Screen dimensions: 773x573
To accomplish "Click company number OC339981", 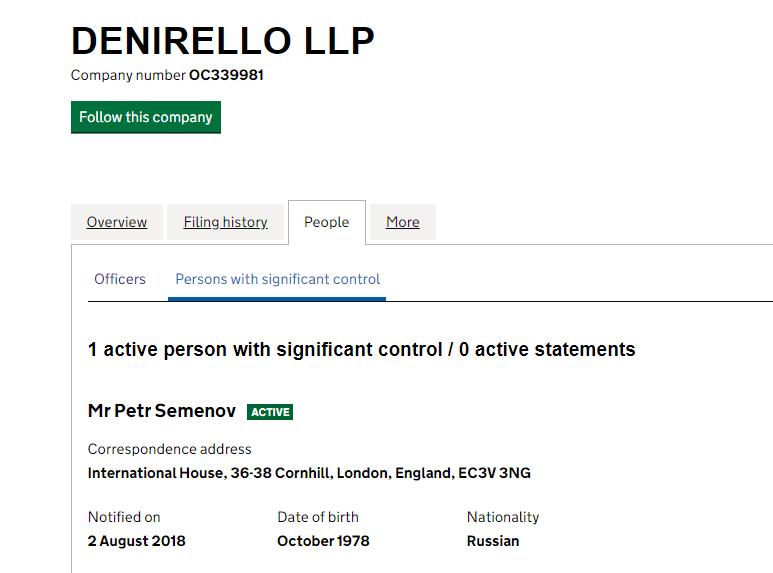I will [x=226, y=75].
